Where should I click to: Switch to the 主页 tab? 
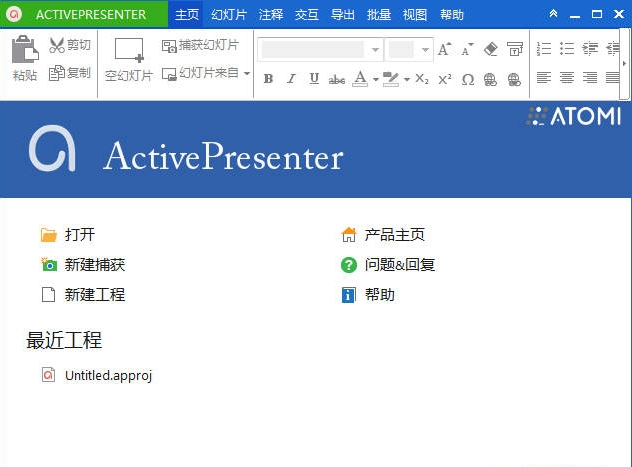tap(187, 15)
